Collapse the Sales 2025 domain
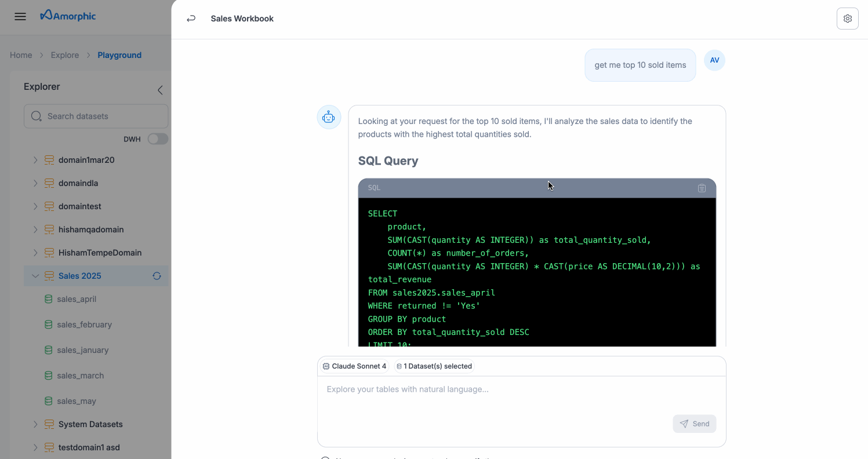 [x=35, y=276]
